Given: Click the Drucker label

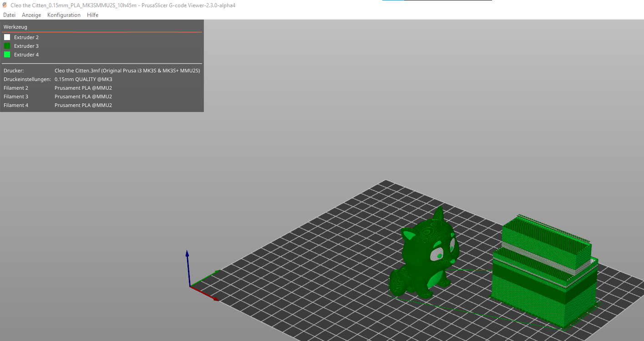Looking at the screenshot, I should point(14,71).
